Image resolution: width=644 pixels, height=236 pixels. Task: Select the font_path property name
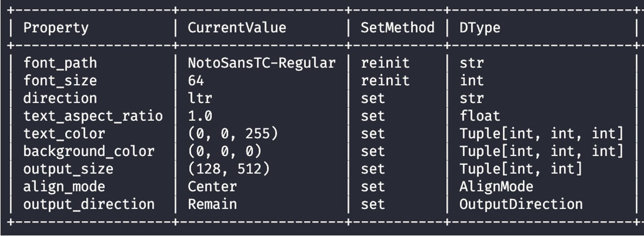click(60, 63)
